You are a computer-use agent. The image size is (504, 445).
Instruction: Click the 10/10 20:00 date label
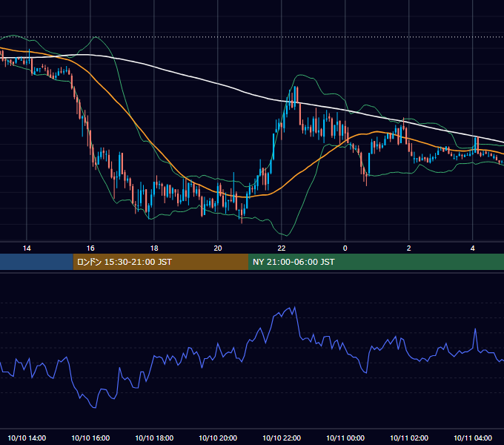218,438
